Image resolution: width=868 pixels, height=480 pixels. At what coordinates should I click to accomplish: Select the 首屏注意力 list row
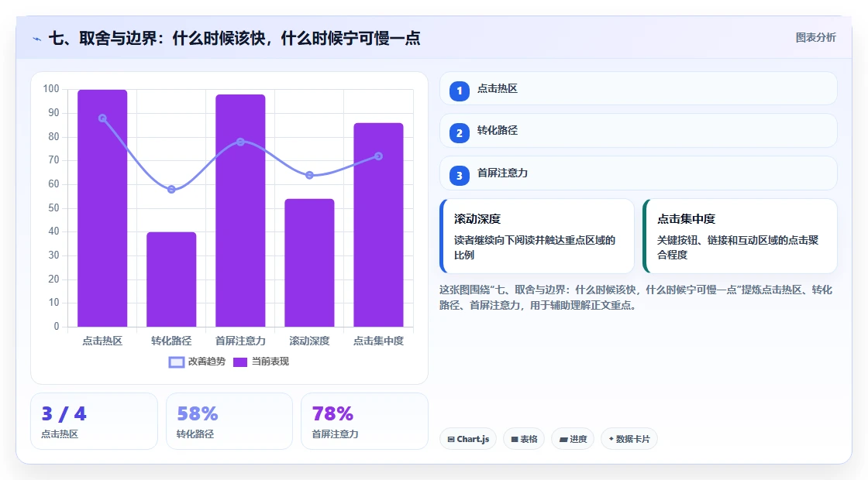639,173
